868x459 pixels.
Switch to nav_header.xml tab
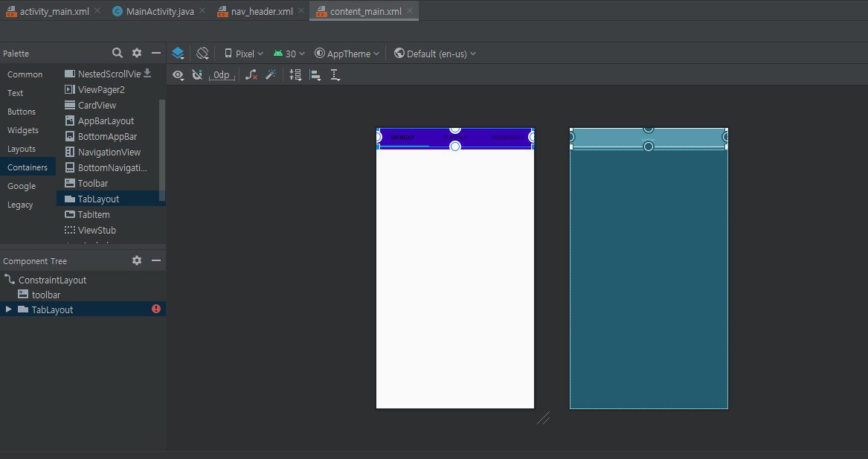coord(255,11)
